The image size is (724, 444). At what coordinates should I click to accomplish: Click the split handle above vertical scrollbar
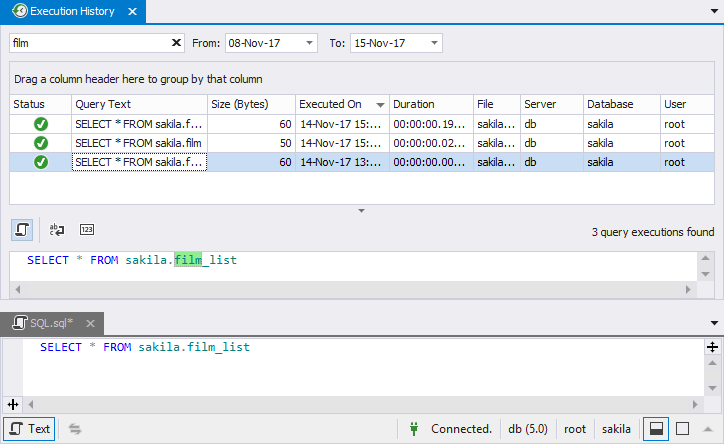[712, 347]
